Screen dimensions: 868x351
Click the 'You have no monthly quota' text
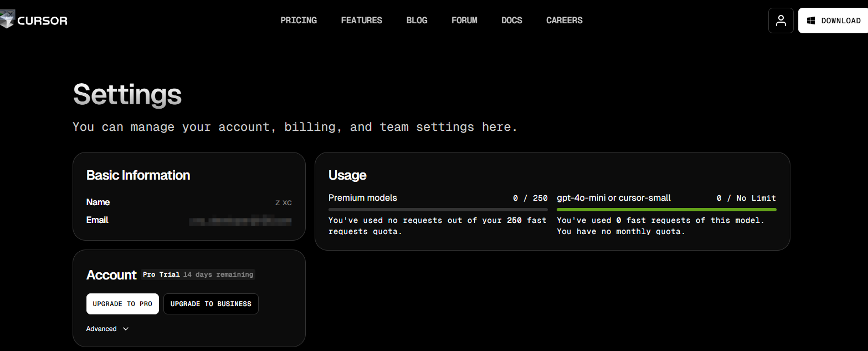[x=621, y=231]
